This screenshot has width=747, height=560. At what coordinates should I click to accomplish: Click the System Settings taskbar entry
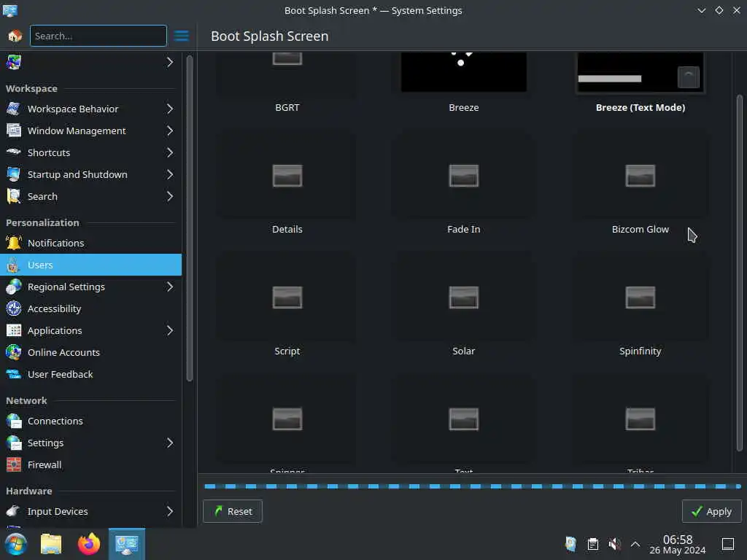point(127,544)
